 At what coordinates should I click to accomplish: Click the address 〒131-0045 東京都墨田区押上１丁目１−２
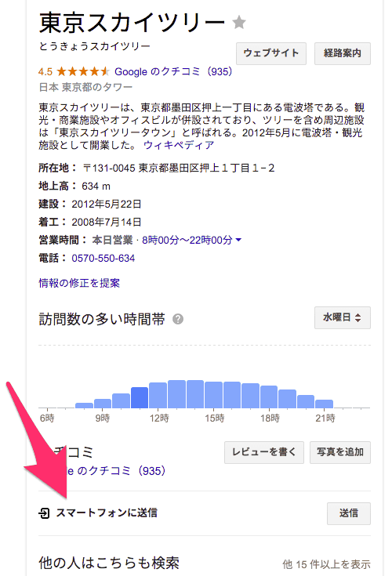[x=179, y=168]
